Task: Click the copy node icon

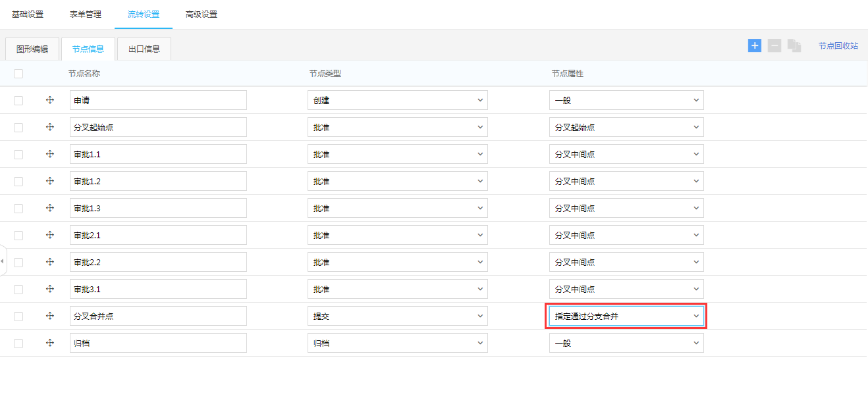Action: click(x=794, y=46)
